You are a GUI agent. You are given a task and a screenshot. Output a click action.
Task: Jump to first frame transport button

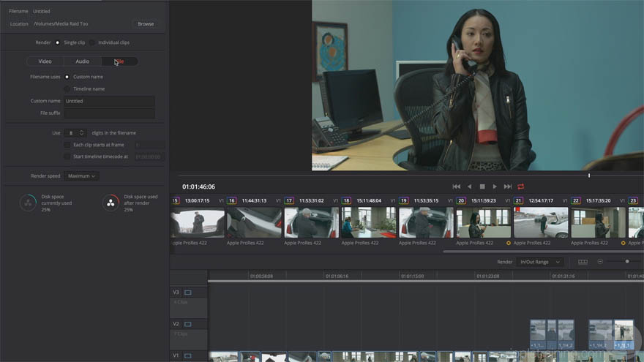457,186
